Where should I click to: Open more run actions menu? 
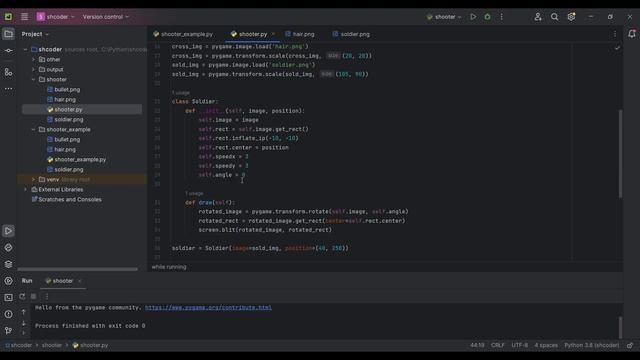tap(502, 17)
